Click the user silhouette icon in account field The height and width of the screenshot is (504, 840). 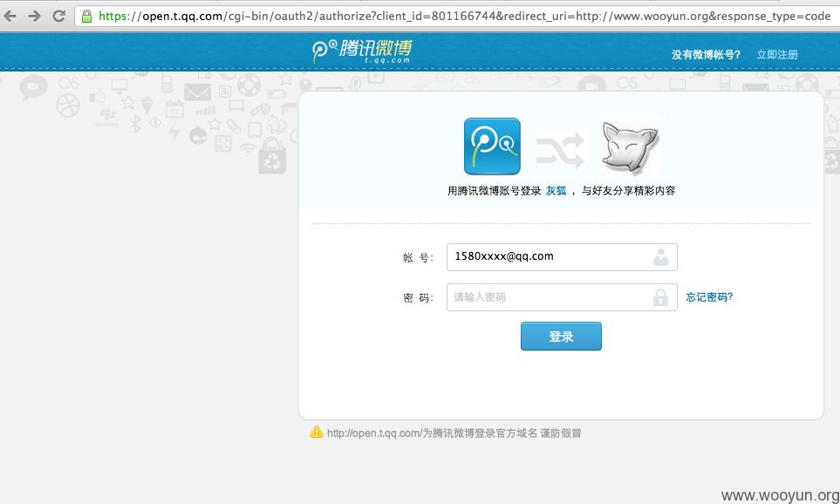(x=661, y=257)
